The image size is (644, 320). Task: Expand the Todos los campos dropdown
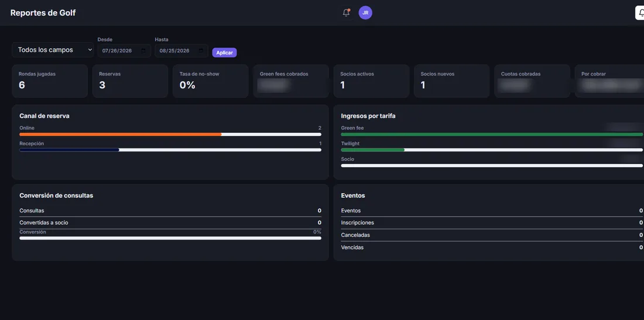tap(53, 50)
